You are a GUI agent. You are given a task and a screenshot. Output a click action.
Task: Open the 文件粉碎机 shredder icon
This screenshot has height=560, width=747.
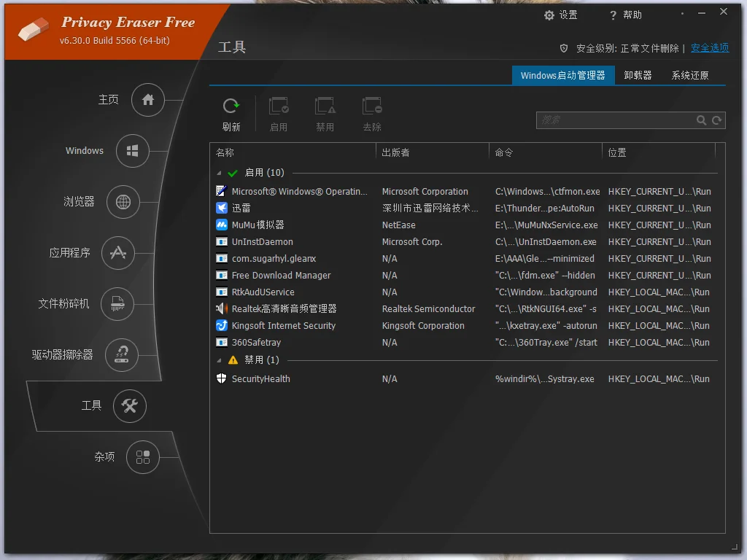tap(117, 304)
